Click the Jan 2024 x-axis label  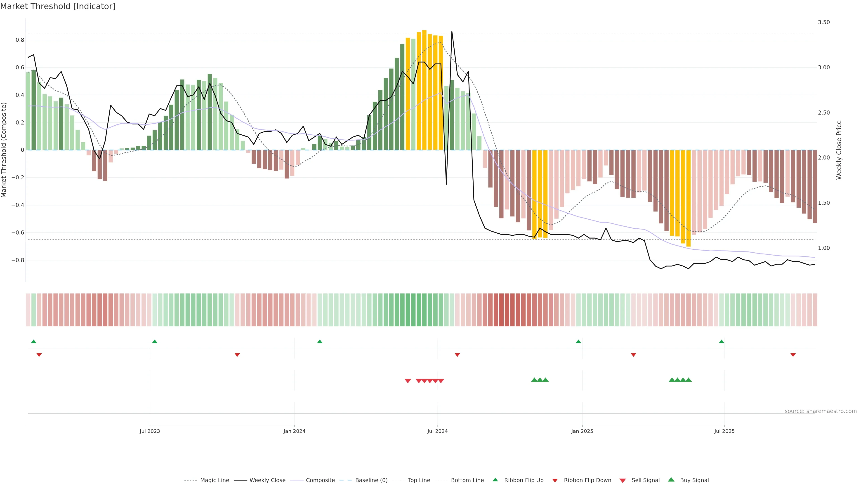point(294,431)
